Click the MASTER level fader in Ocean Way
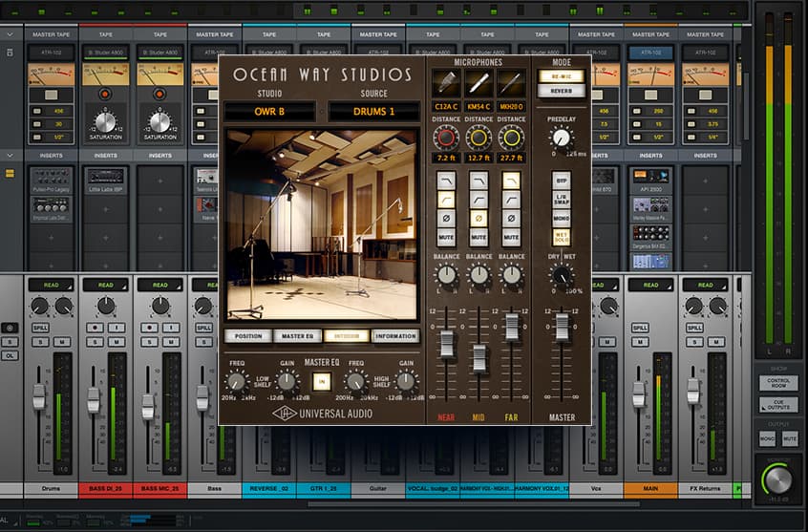The width and height of the screenshot is (808, 532). pyautogui.click(x=562, y=327)
